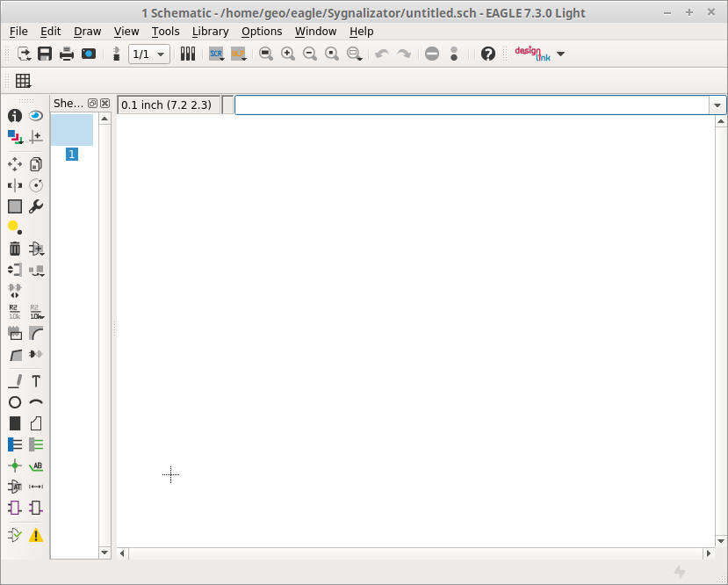
Task: Select the Circle drawing tool
Action: (15, 402)
